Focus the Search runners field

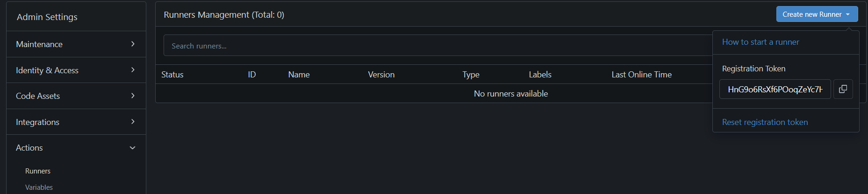[435, 46]
